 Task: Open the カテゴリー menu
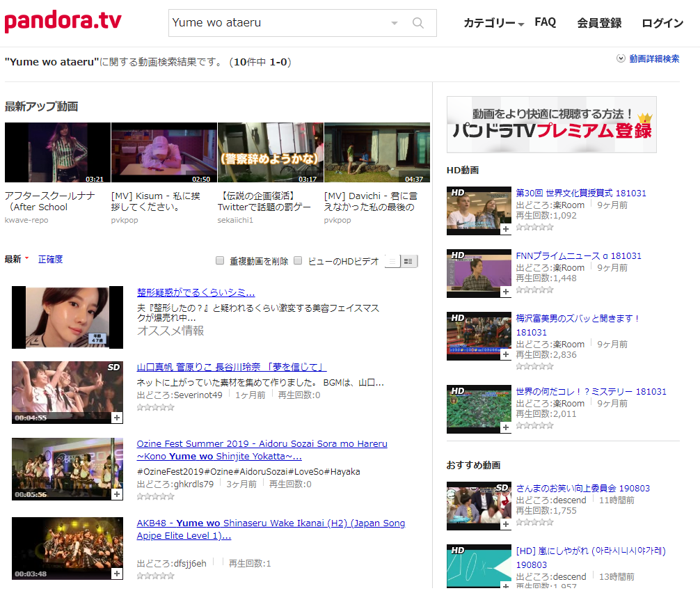493,23
